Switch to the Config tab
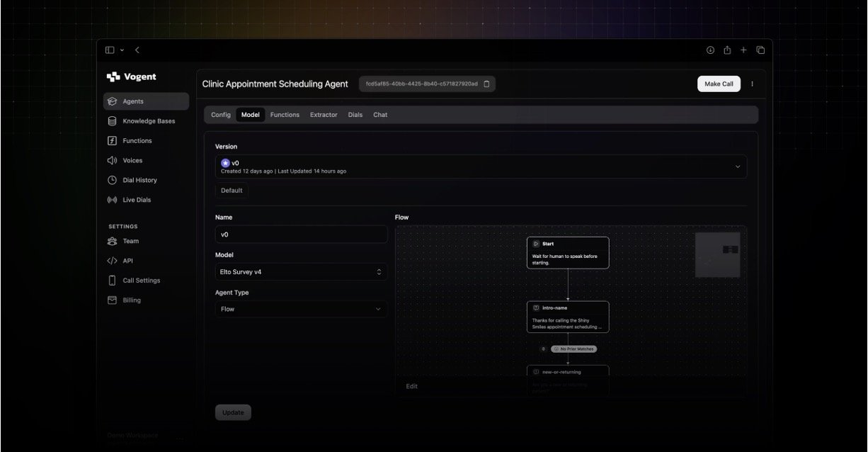Viewport: 868px width, 452px height. coord(221,115)
